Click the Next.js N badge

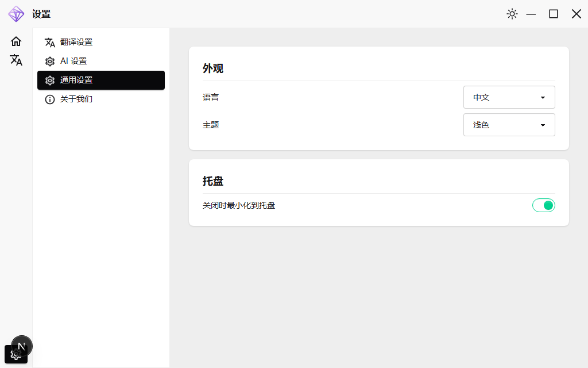22,346
